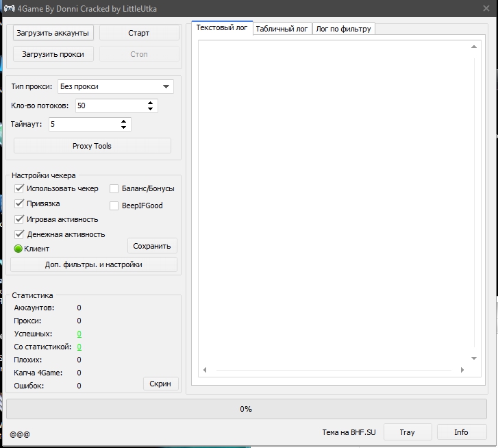Click the Скрин button
This screenshot has height=448, width=498.
pos(160,384)
